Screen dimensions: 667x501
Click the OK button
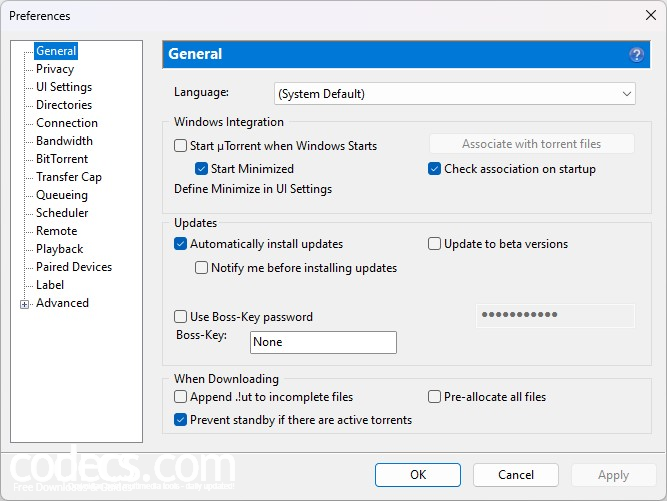pyautogui.click(x=418, y=475)
